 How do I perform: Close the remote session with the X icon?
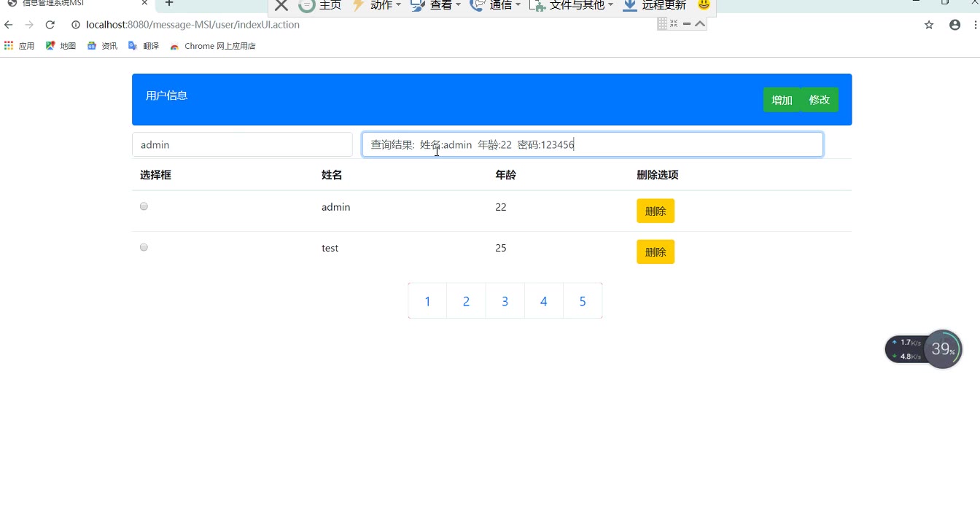(x=281, y=6)
